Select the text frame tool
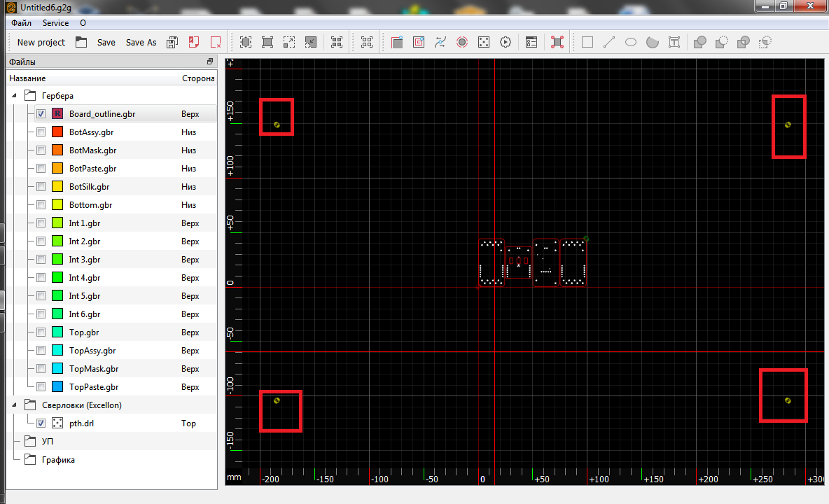The height and width of the screenshot is (504, 829). tap(674, 42)
